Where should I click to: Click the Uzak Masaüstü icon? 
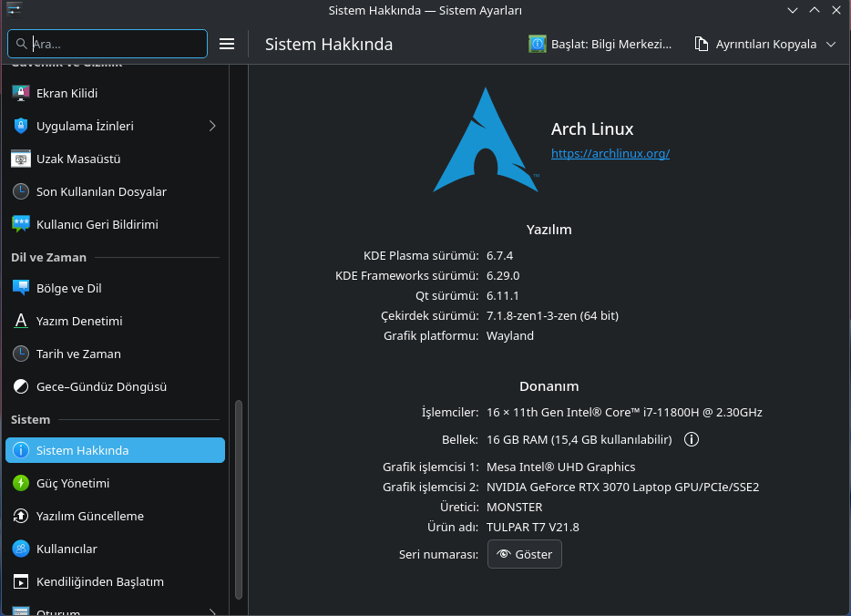21,159
